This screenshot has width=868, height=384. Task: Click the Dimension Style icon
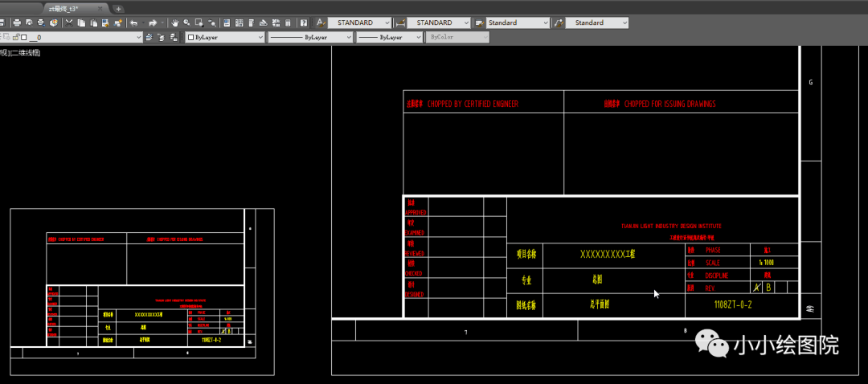tap(401, 22)
